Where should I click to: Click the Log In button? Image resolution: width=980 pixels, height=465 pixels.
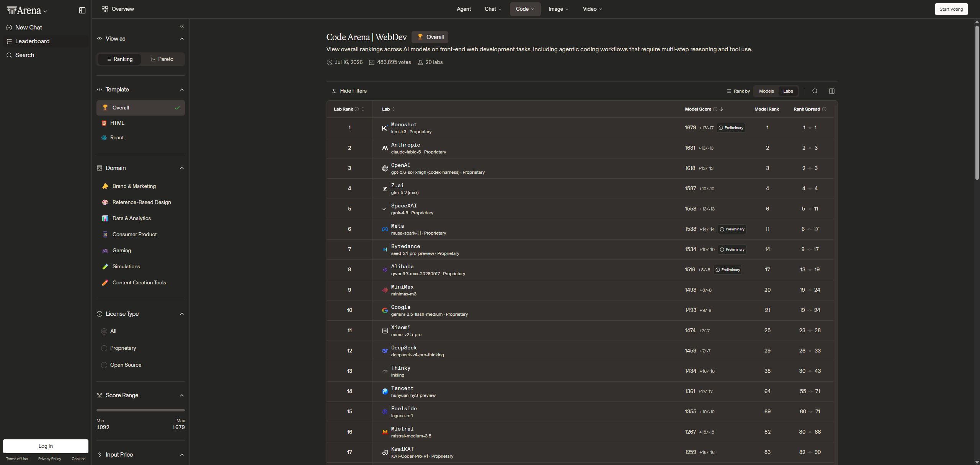tap(46, 446)
